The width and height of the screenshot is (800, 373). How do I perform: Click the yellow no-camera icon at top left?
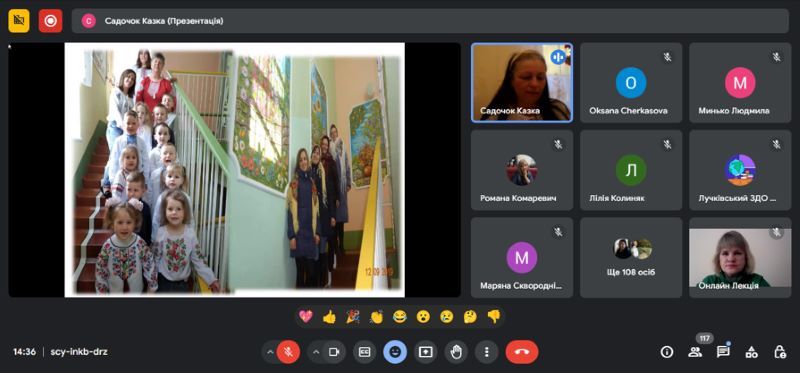tap(19, 21)
